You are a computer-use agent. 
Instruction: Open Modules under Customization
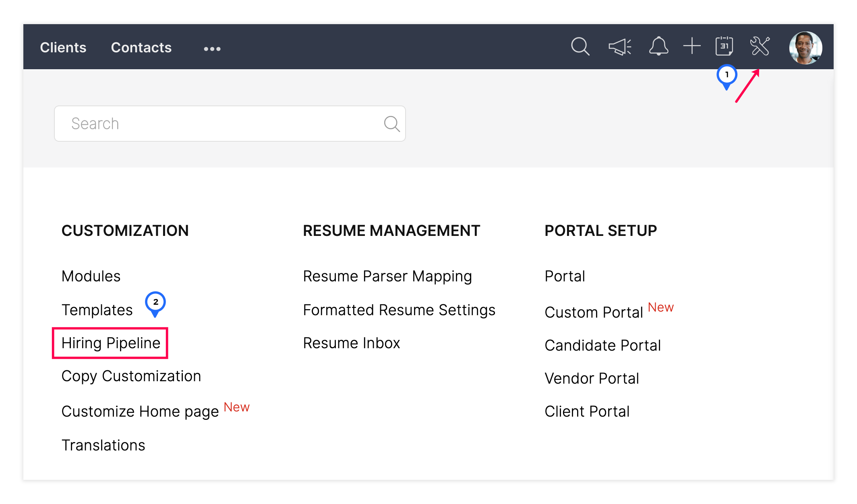pos(91,276)
